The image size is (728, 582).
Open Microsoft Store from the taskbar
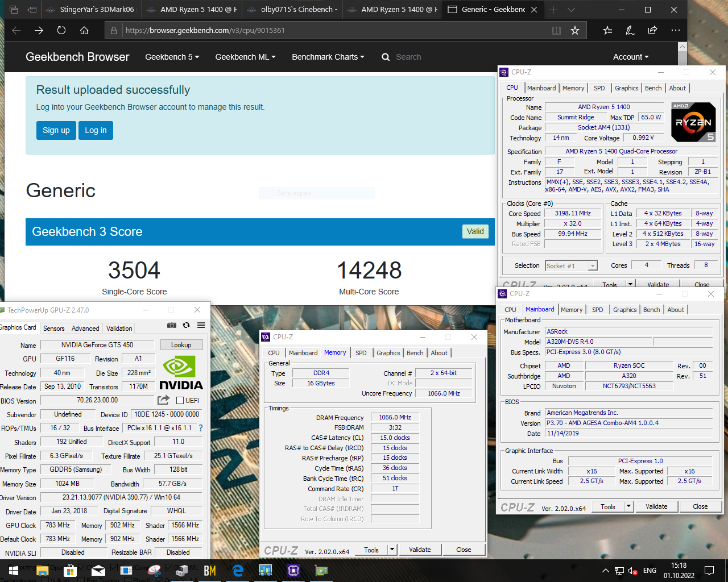coord(71,571)
